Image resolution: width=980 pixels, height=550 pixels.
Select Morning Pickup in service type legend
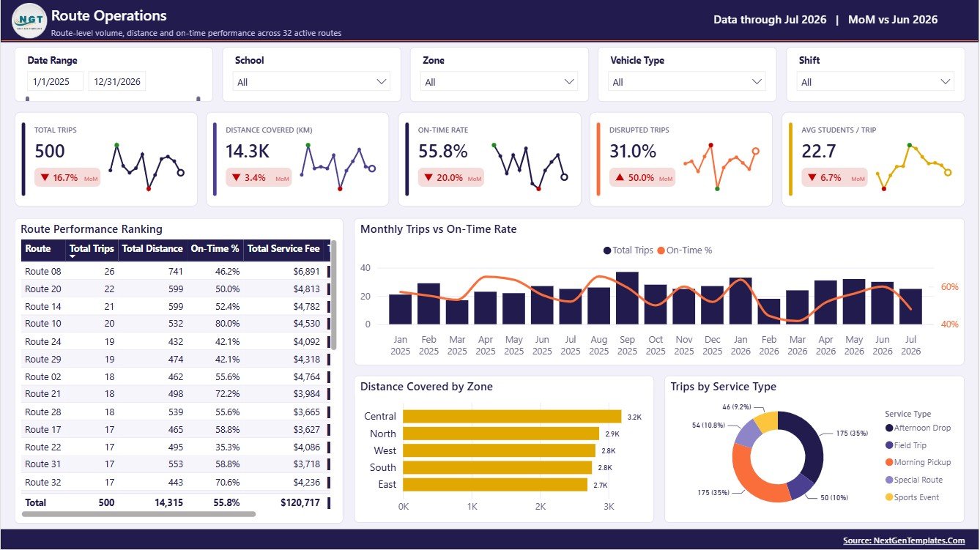[918, 463]
